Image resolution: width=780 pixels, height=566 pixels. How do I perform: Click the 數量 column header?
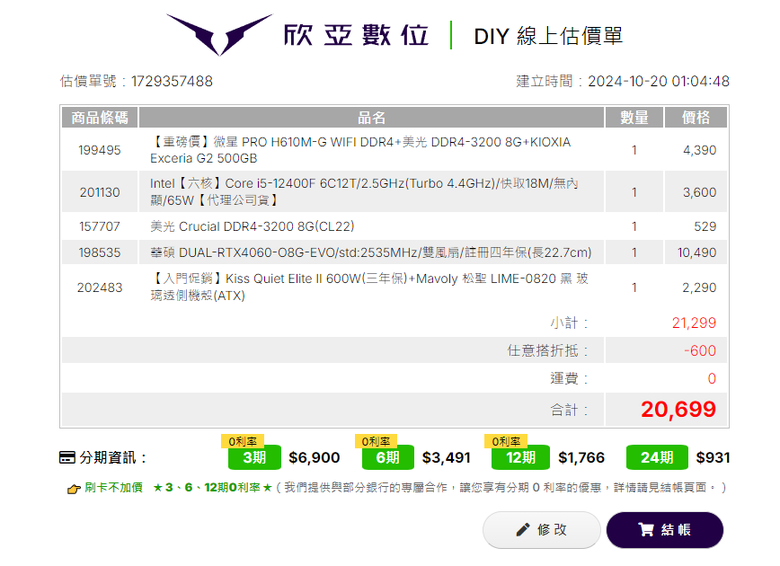point(634,118)
